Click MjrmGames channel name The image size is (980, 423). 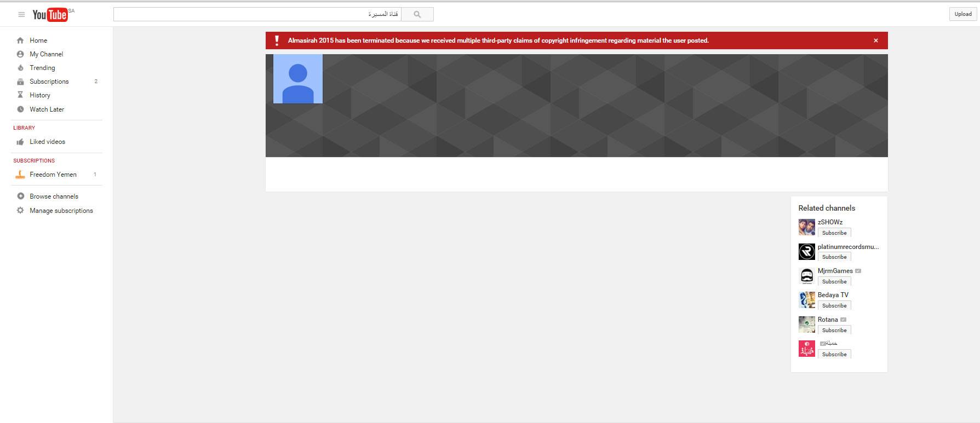tap(835, 271)
